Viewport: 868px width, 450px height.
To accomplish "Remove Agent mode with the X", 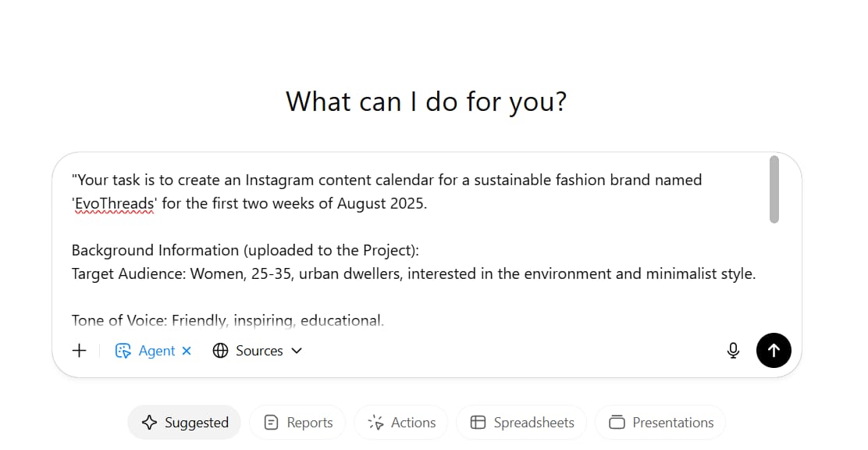I will click(x=187, y=351).
